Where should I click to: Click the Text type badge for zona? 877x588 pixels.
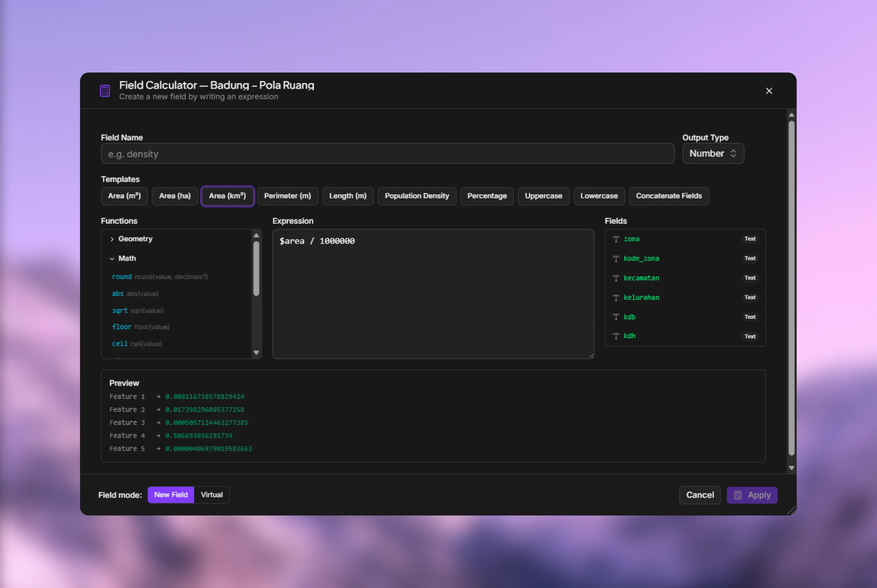tap(750, 239)
